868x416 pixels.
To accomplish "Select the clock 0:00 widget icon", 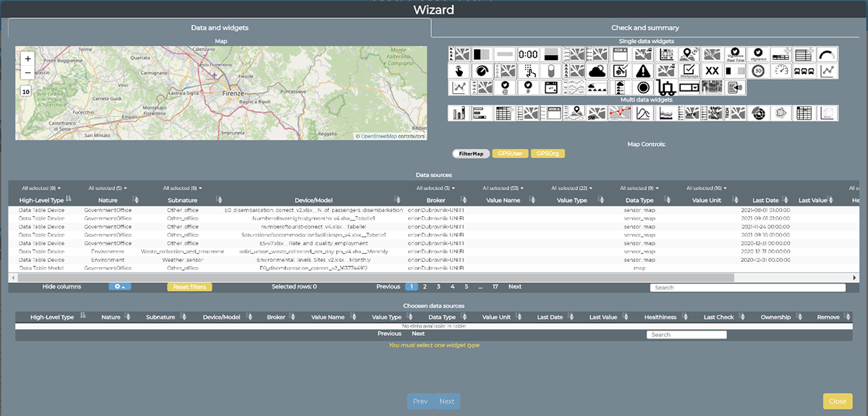I will click(x=528, y=54).
